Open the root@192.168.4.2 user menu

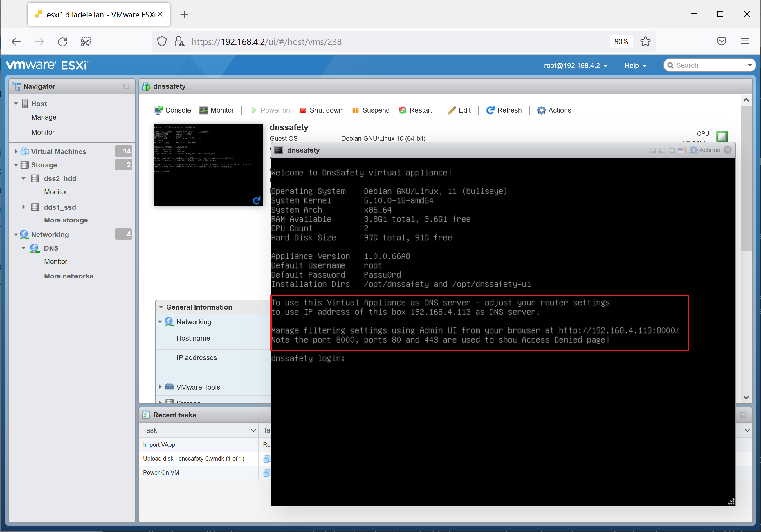point(575,66)
